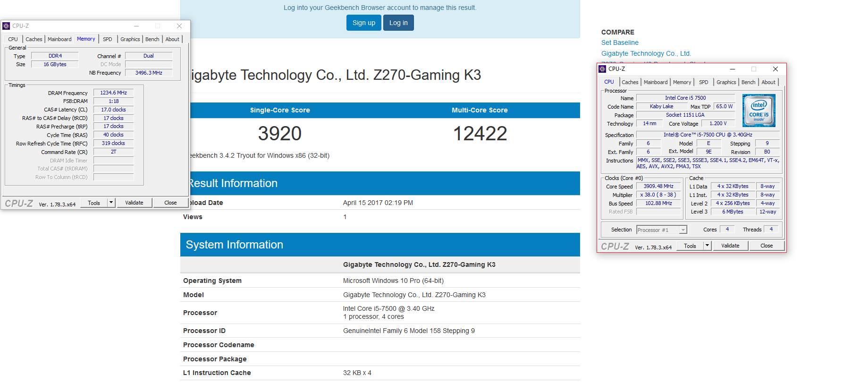The image size is (868, 384).
Task: Click the Max TDP 65.0 W value
Action: click(x=725, y=106)
